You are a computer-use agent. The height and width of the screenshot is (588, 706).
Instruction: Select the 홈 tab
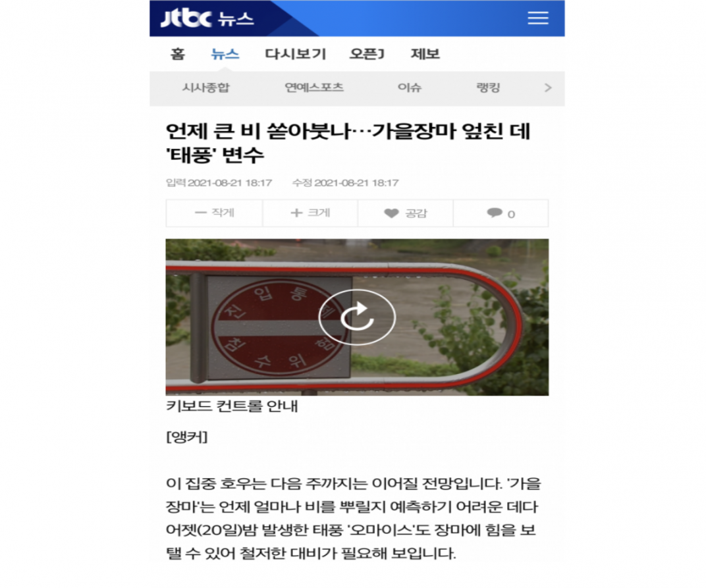pyautogui.click(x=177, y=54)
